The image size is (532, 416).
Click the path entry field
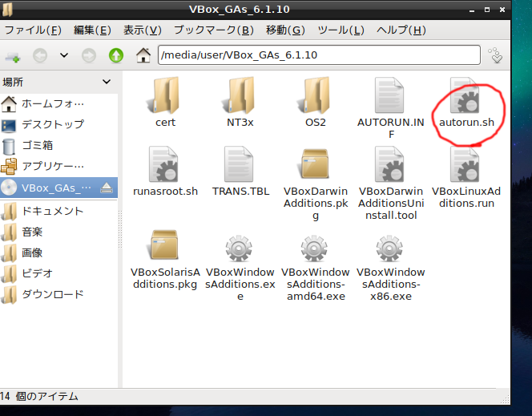point(319,55)
